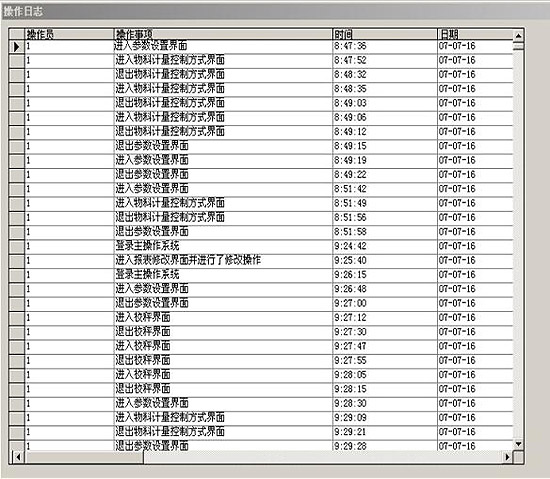Click the horizontal scrollbar thumb

click(x=84, y=457)
